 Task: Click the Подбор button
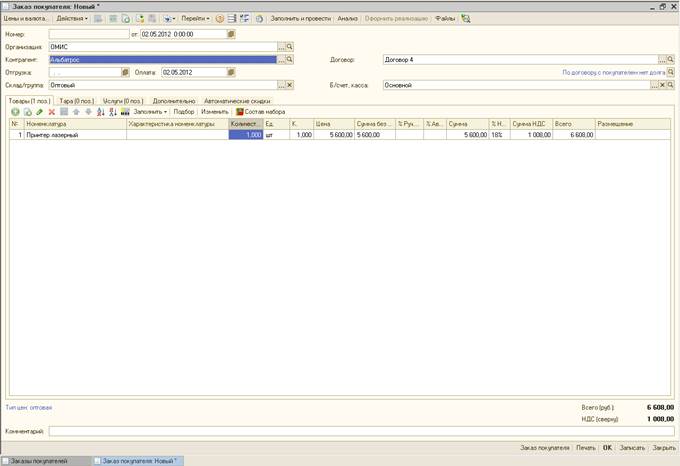184,112
